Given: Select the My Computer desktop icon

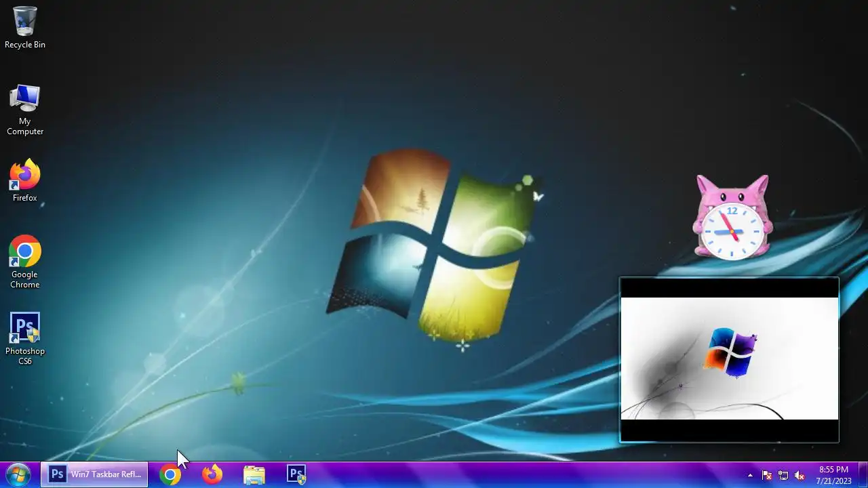Looking at the screenshot, I should click(x=25, y=109).
